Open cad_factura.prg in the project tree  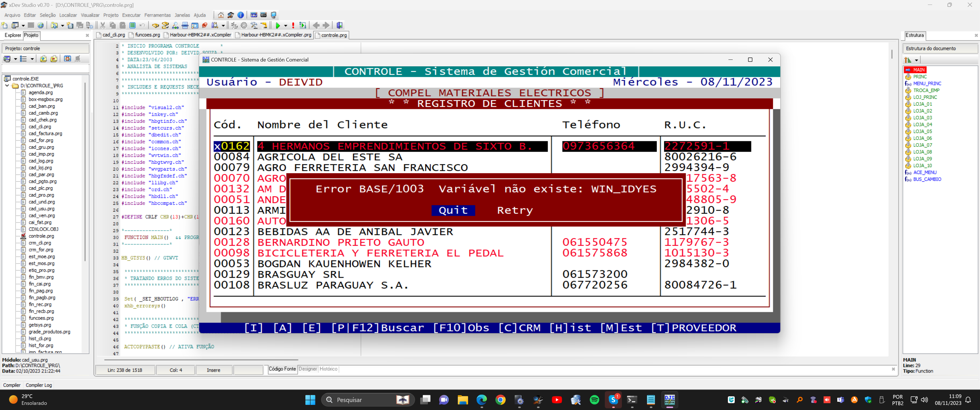(45, 134)
